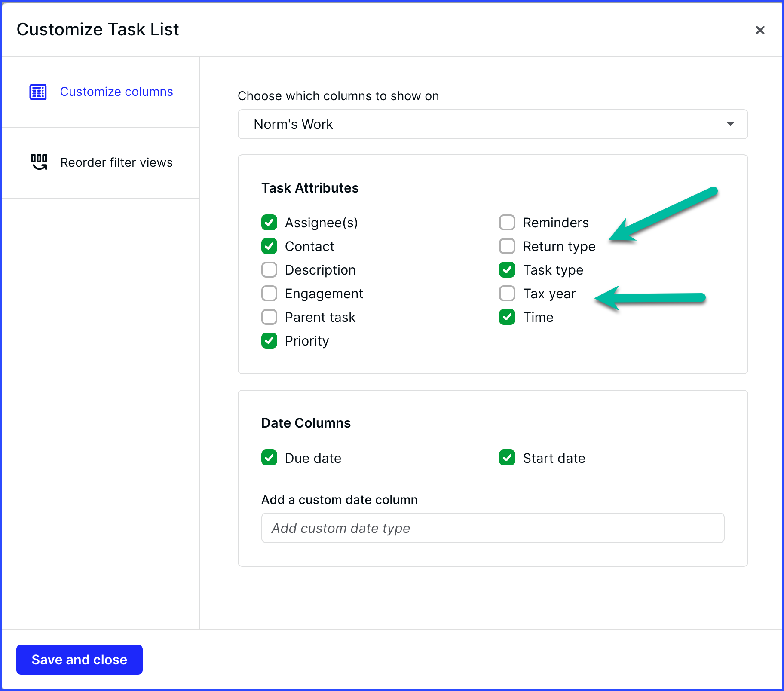Viewport: 784px width, 691px height.
Task: Click Save and close
Action: click(79, 660)
